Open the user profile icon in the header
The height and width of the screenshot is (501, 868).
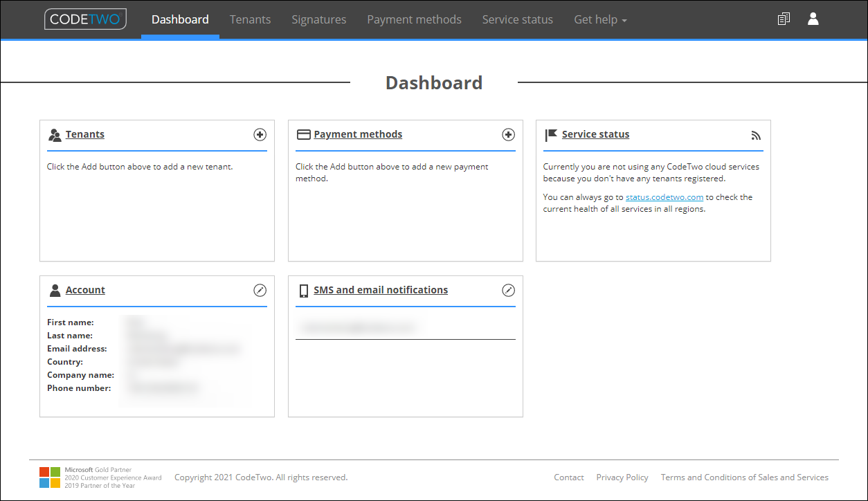[x=813, y=19]
